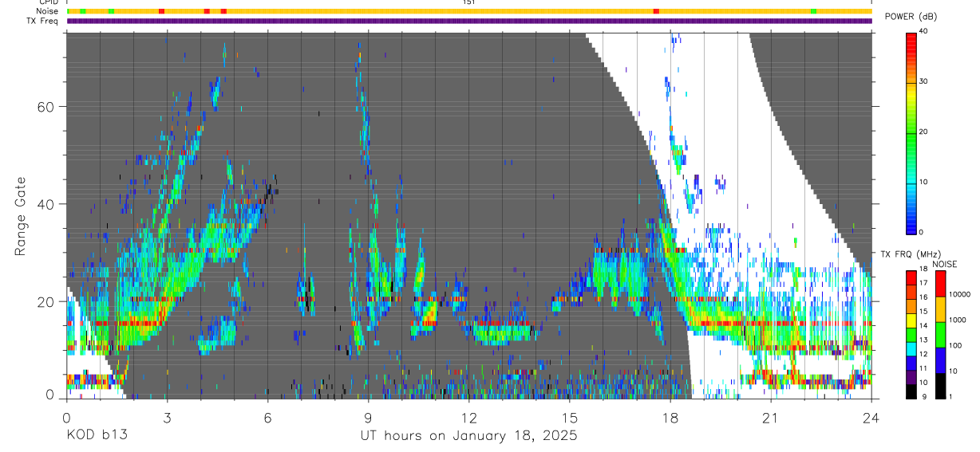Screen dimensions: 980x452
Task: Click the x-axis tick label '21'
Action: (771, 418)
